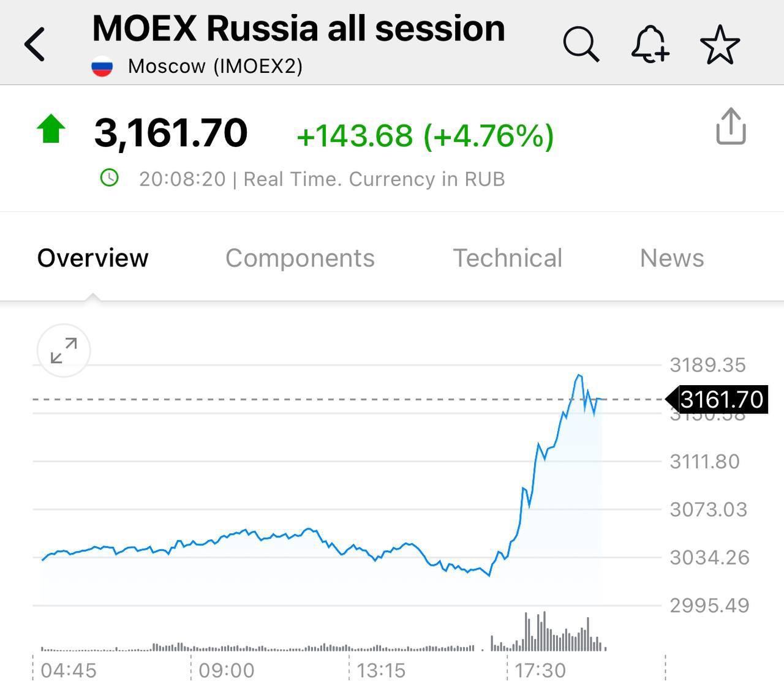Add a price alert bell

tap(650, 44)
